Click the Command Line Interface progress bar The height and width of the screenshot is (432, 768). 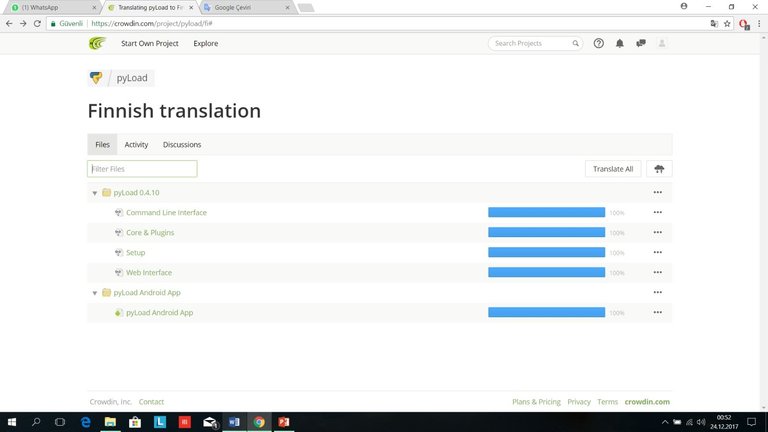tap(547, 212)
